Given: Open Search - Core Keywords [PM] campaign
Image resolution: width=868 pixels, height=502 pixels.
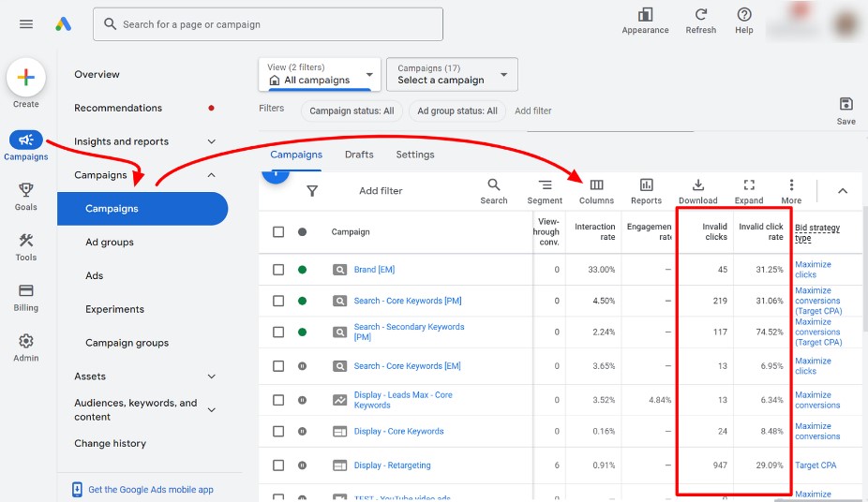Looking at the screenshot, I should pos(408,301).
